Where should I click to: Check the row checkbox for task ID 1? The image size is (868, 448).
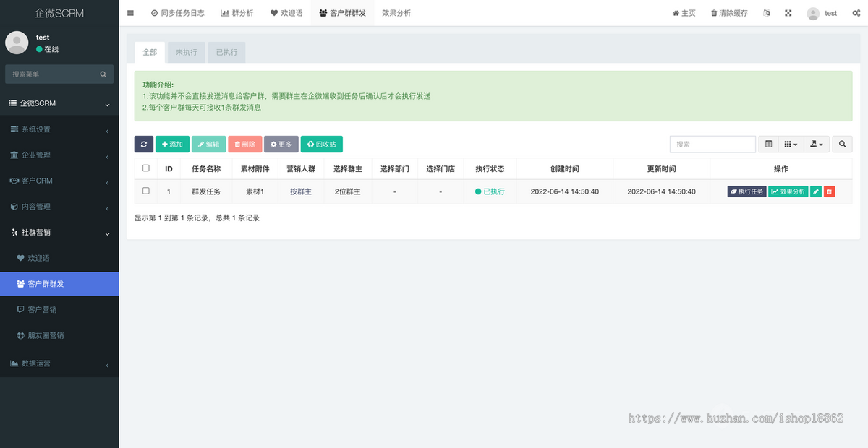click(x=145, y=191)
